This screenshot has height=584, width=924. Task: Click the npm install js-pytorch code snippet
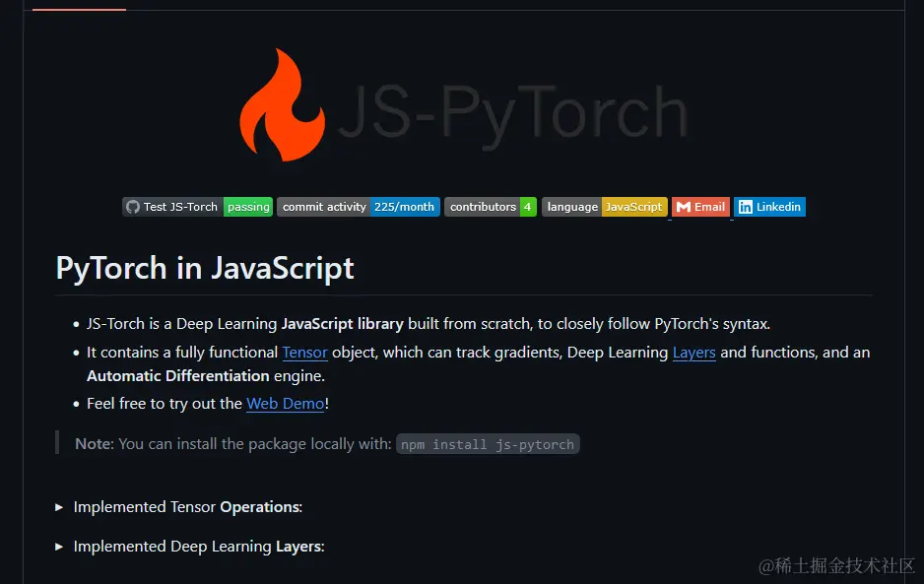[x=488, y=444]
